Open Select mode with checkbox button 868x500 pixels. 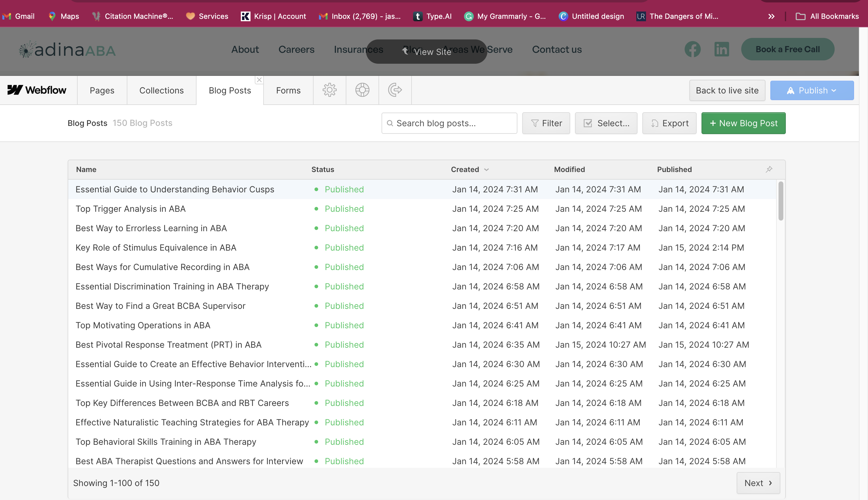tap(606, 123)
